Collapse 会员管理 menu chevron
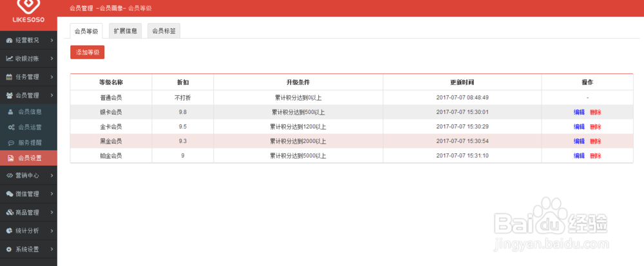Viewport: 644px width, 266px height. tap(52, 95)
